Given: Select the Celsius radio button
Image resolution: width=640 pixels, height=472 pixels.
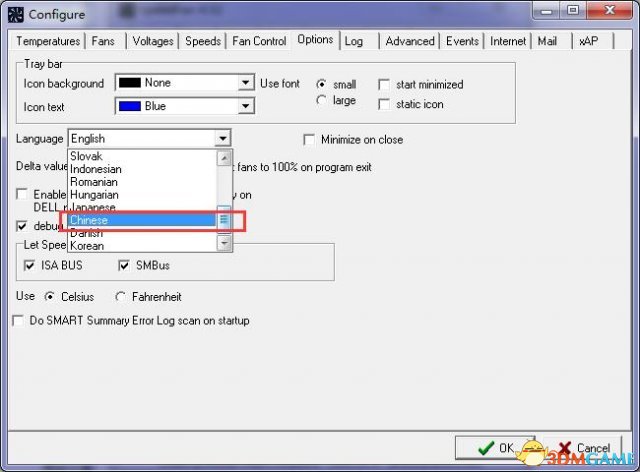Looking at the screenshot, I should click(x=49, y=297).
